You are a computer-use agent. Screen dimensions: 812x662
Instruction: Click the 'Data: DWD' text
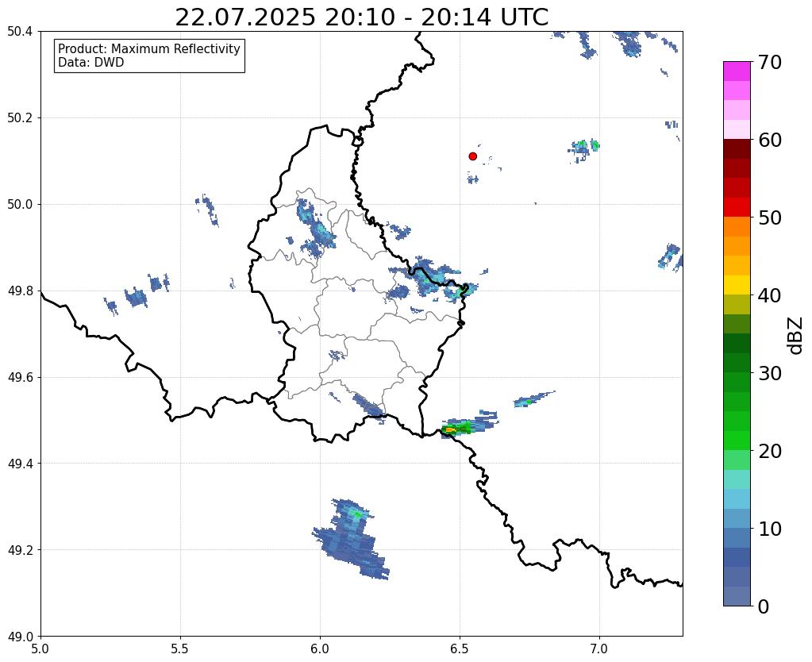[91, 63]
